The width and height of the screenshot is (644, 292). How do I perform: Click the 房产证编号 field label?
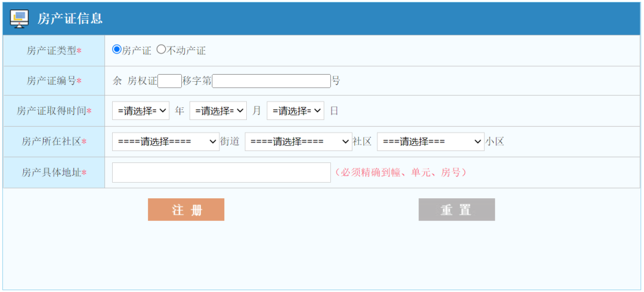click(54, 81)
